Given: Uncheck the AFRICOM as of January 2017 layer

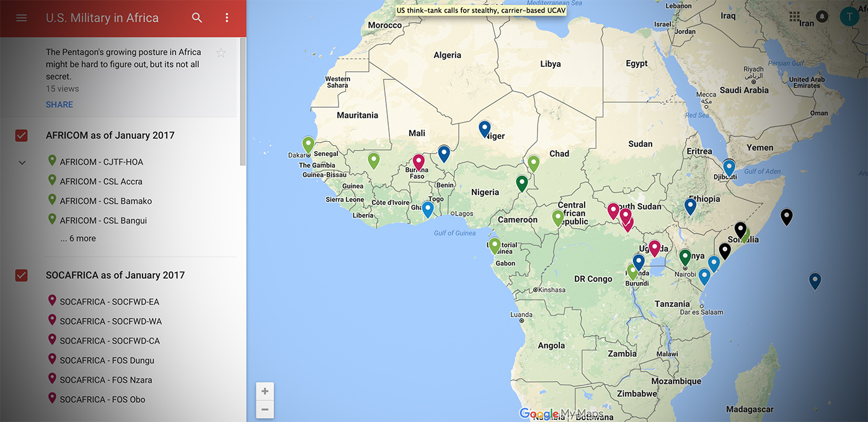Looking at the screenshot, I should (x=22, y=135).
